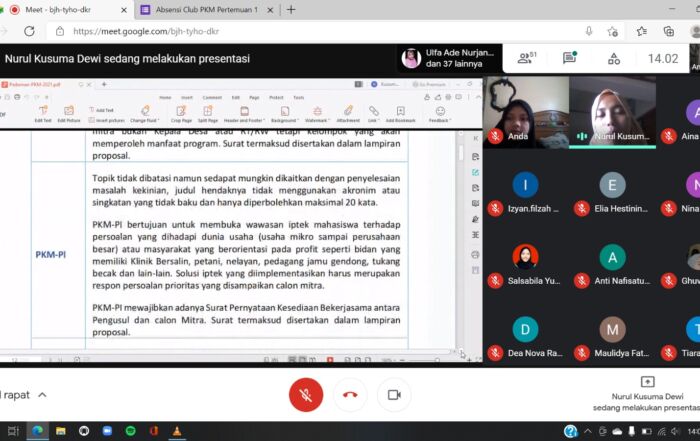The height and width of the screenshot is (441, 700).
Task: Open VLC media player from the taskbar
Action: 177,431
